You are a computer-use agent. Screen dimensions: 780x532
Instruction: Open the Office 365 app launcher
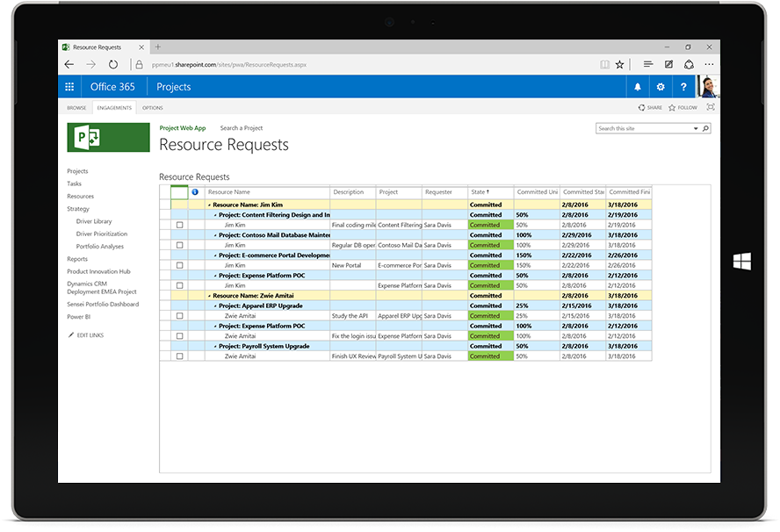(x=69, y=86)
